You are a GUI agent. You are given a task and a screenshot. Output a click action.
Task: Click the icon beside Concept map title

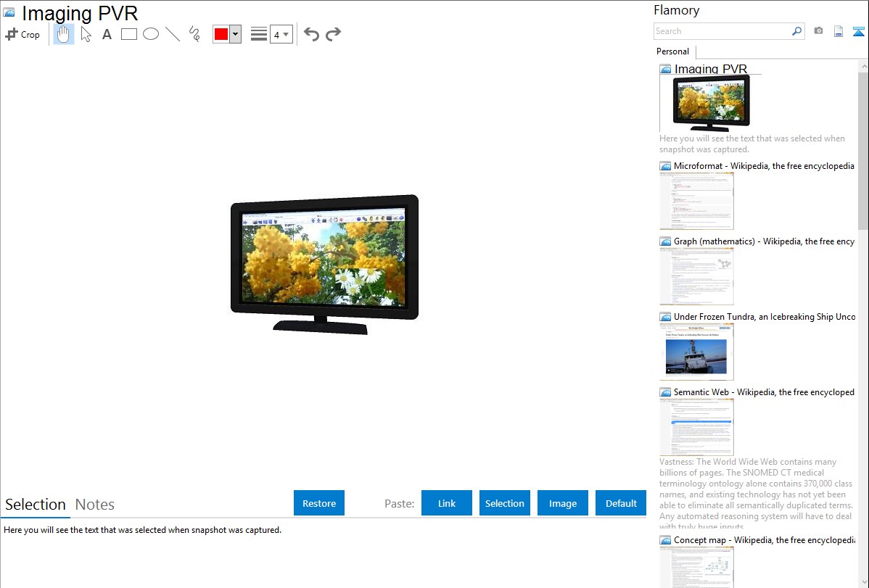click(666, 540)
